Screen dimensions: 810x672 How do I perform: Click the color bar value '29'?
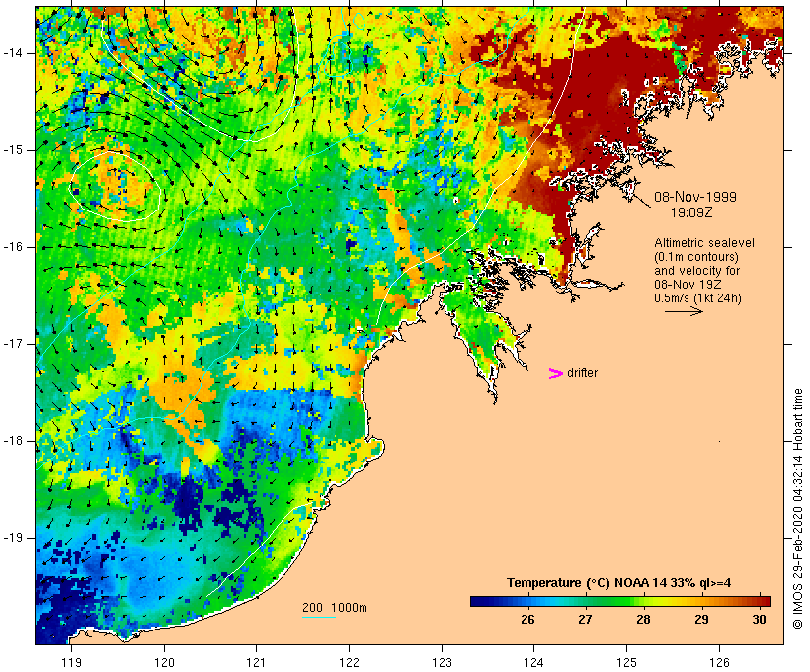click(701, 620)
